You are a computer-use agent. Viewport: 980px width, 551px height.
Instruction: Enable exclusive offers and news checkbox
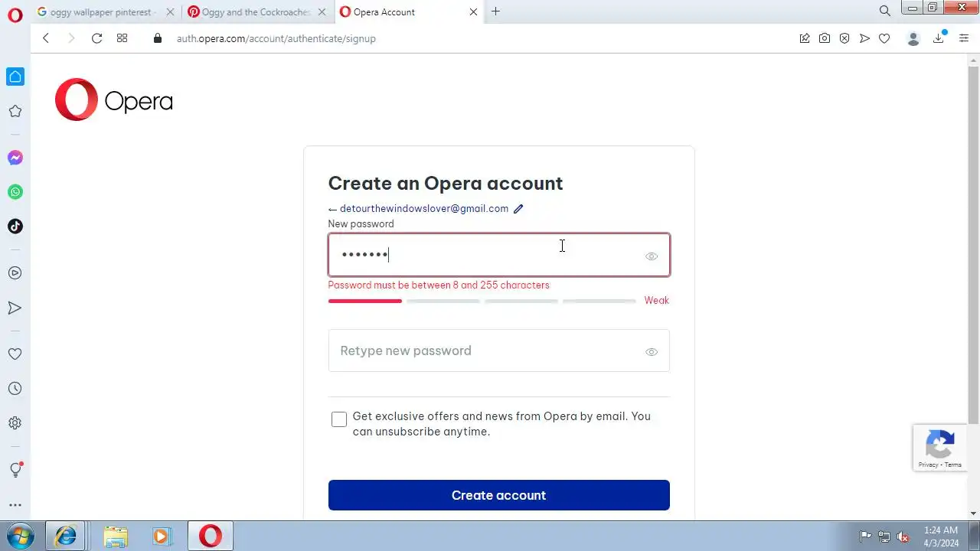[339, 419]
